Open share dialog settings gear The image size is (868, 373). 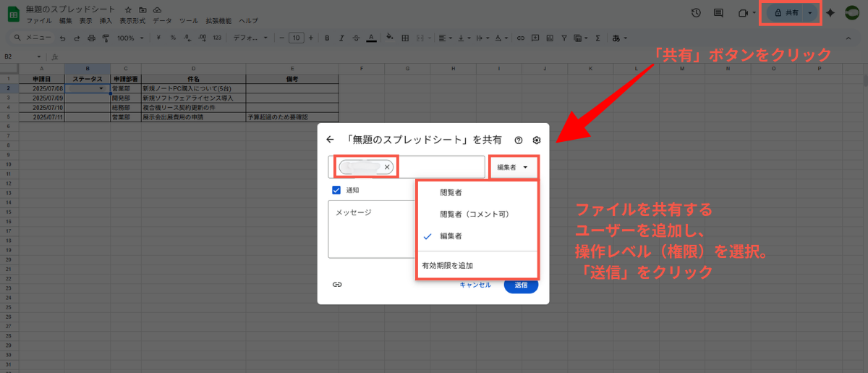click(537, 141)
